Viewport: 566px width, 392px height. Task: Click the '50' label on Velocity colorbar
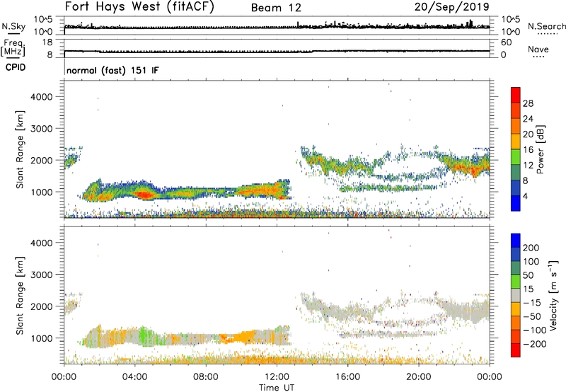click(528, 275)
